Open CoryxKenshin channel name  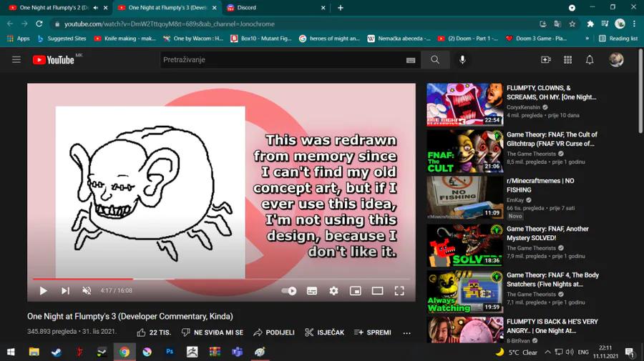point(523,107)
